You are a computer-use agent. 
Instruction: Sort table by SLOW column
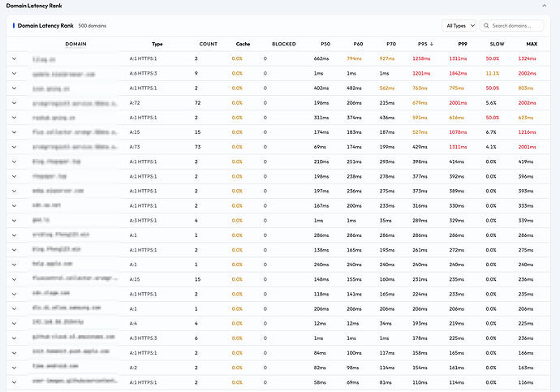[x=497, y=44]
